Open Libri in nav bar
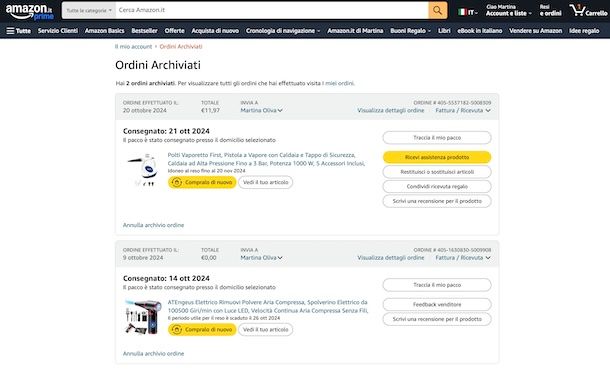Image resolution: width=610 pixels, height=375 pixels. click(x=444, y=31)
